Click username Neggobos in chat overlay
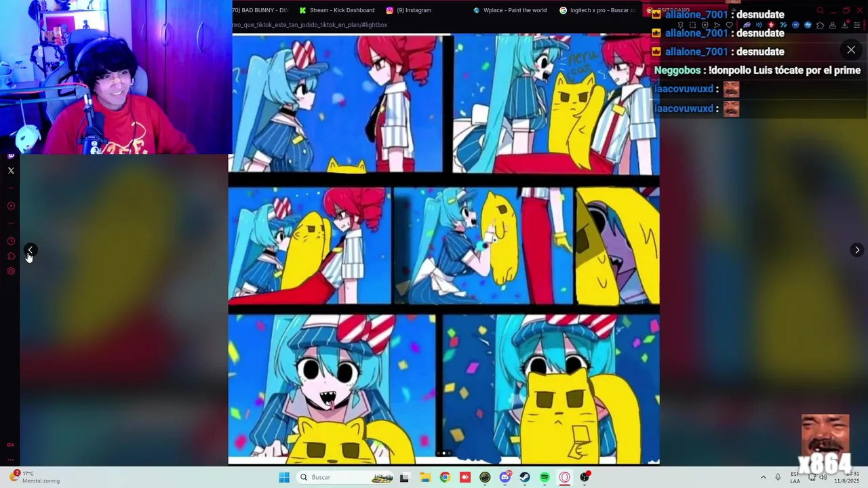 click(677, 70)
